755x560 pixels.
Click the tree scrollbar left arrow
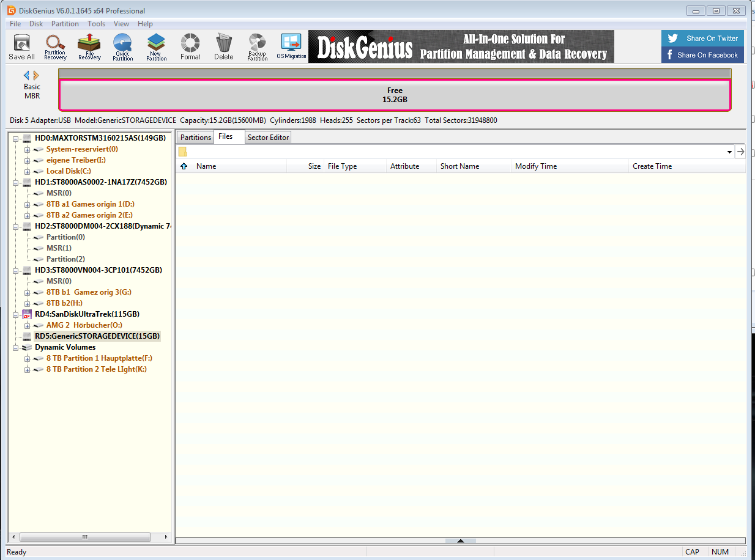(x=14, y=537)
